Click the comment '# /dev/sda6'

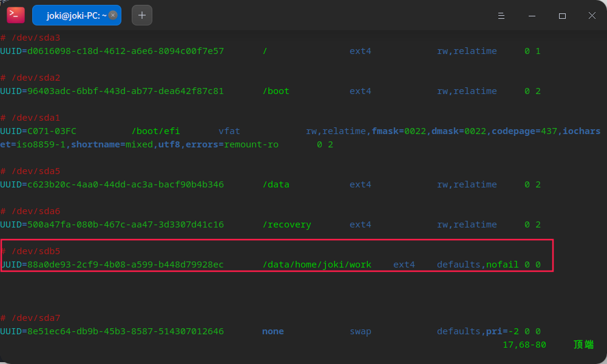pos(30,211)
